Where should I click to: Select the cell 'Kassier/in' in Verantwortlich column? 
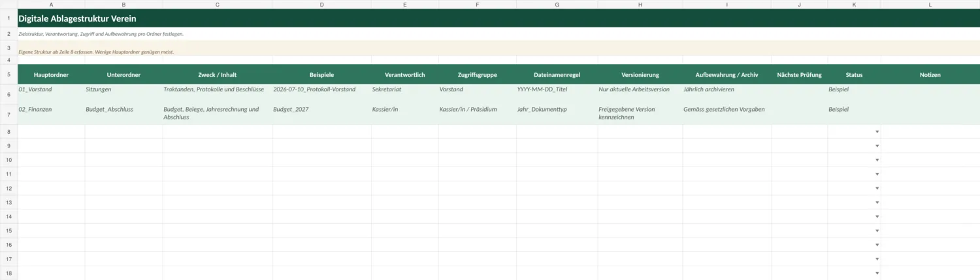(405, 114)
